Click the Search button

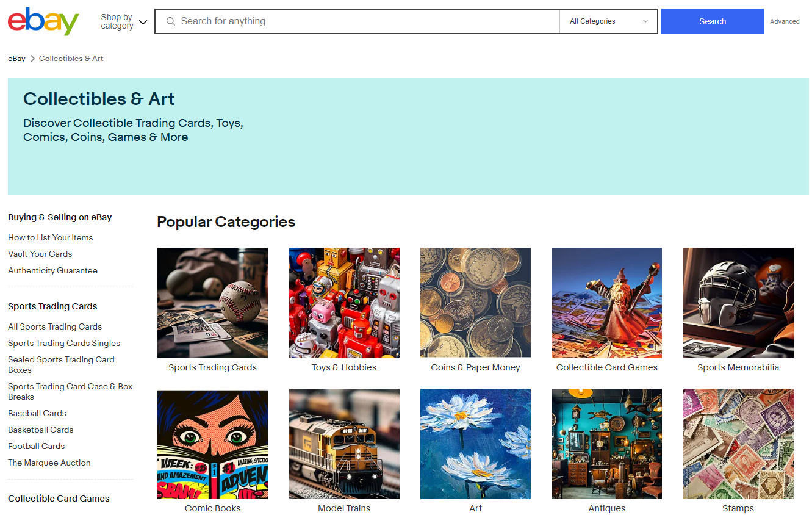coord(711,21)
